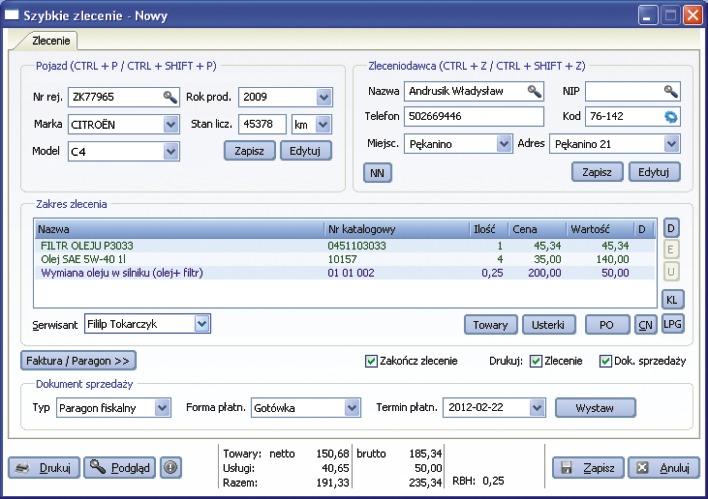Click the round info icon near Podgląd
The image size is (708, 499).
pyautogui.click(x=170, y=467)
